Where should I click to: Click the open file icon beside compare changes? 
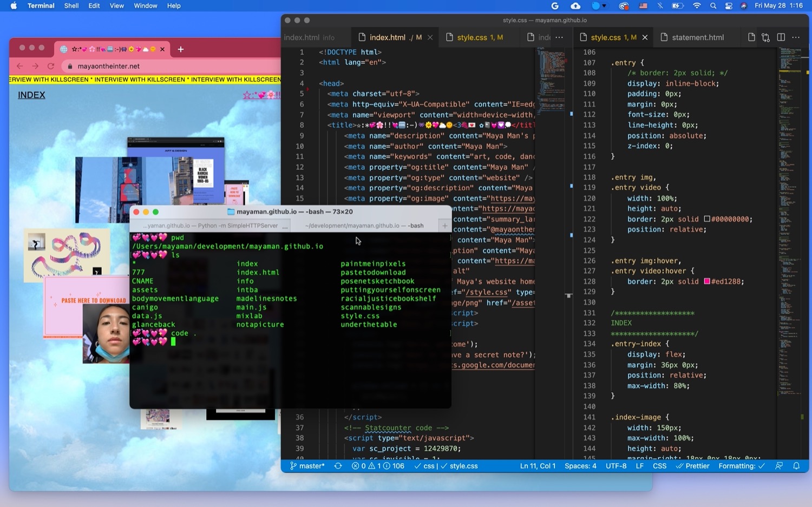tap(751, 37)
